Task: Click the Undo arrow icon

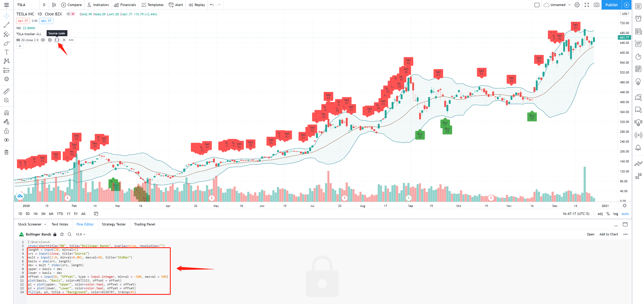Action: point(212,5)
